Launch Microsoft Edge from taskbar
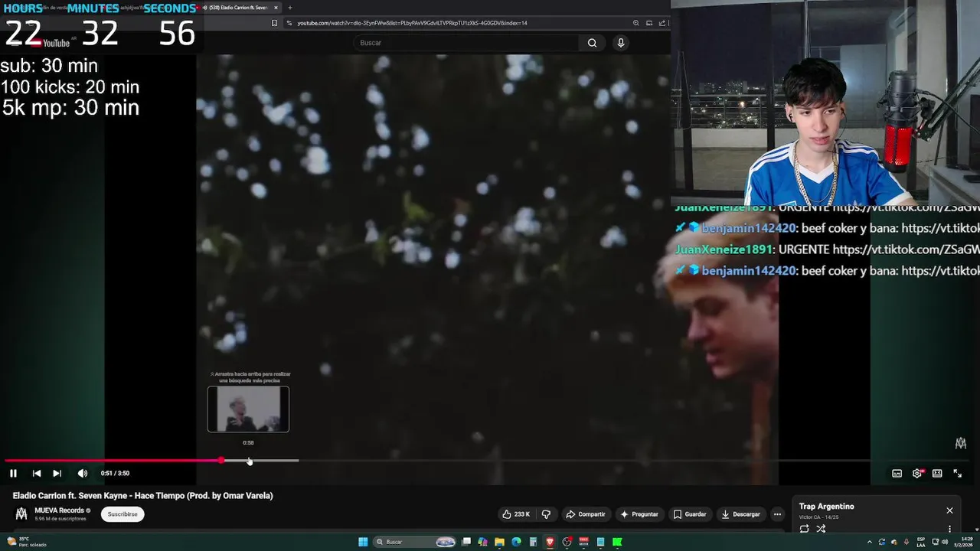This screenshot has width=980, height=551. click(516, 542)
